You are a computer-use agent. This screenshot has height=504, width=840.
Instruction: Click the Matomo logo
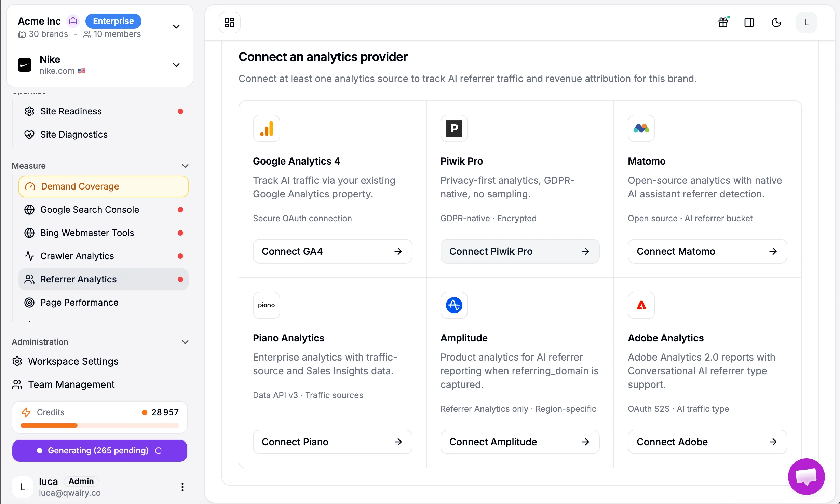tap(641, 128)
